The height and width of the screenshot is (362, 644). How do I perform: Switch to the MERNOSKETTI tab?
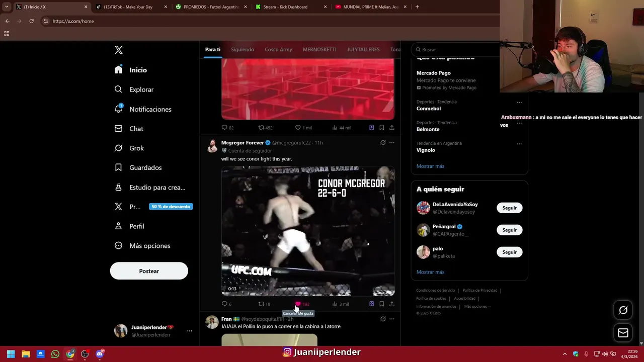319,49
